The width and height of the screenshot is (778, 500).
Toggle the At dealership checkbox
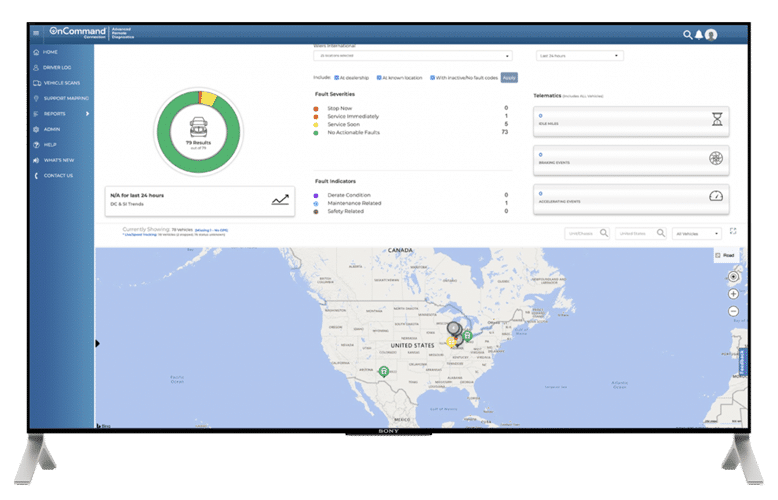[x=335, y=77]
